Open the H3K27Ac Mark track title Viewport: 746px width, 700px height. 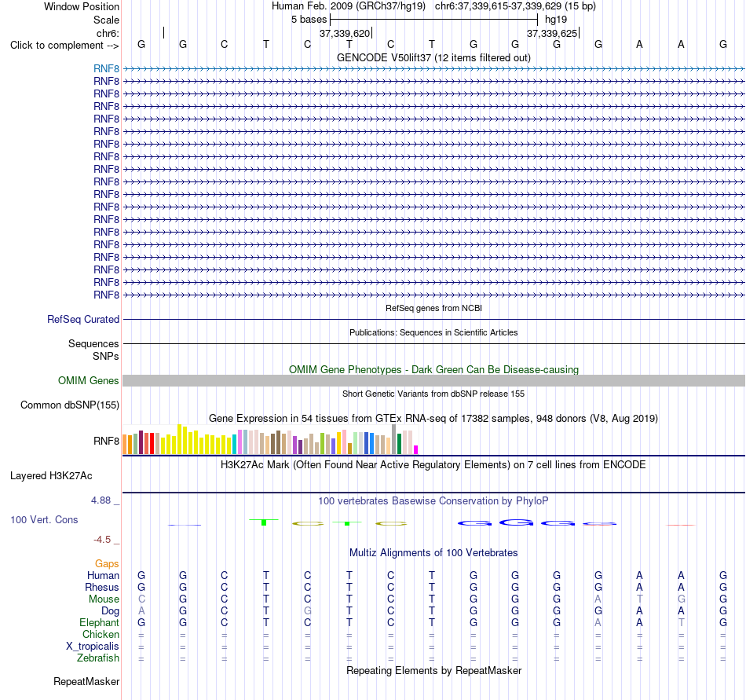tap(433, 464)
